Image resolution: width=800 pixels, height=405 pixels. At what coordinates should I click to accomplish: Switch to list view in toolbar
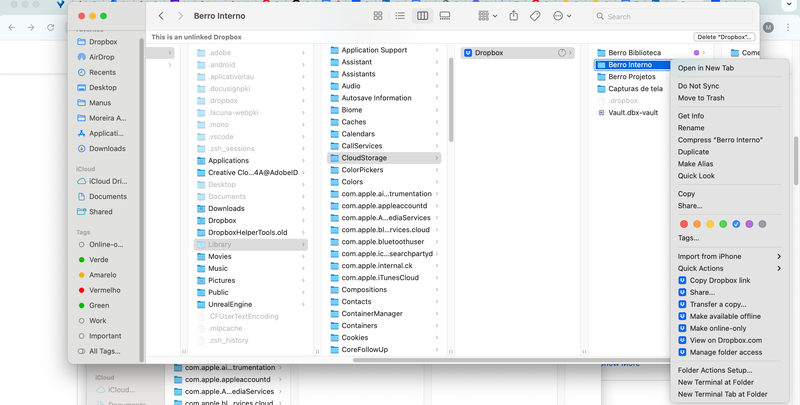[x=400, y=16]
